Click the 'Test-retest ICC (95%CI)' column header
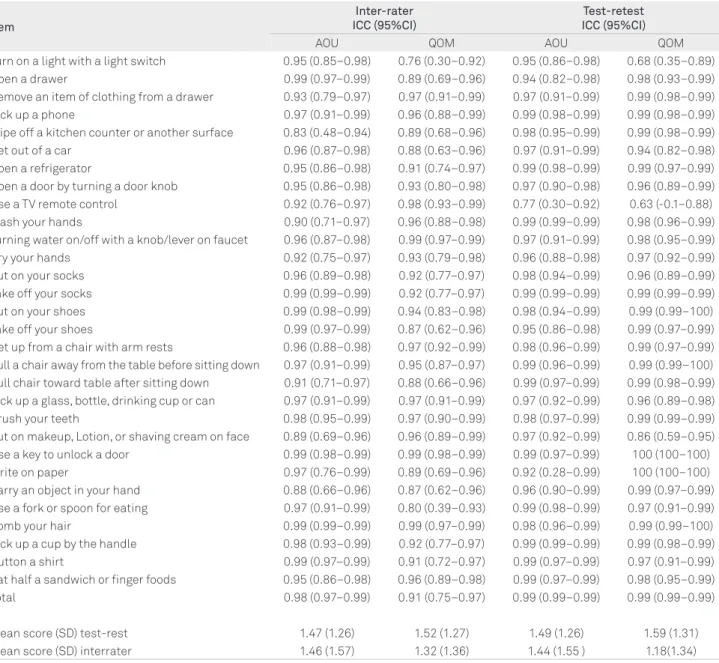Image resolution: width=719 pixels, height=663 pixels. [x=614, y=18]
